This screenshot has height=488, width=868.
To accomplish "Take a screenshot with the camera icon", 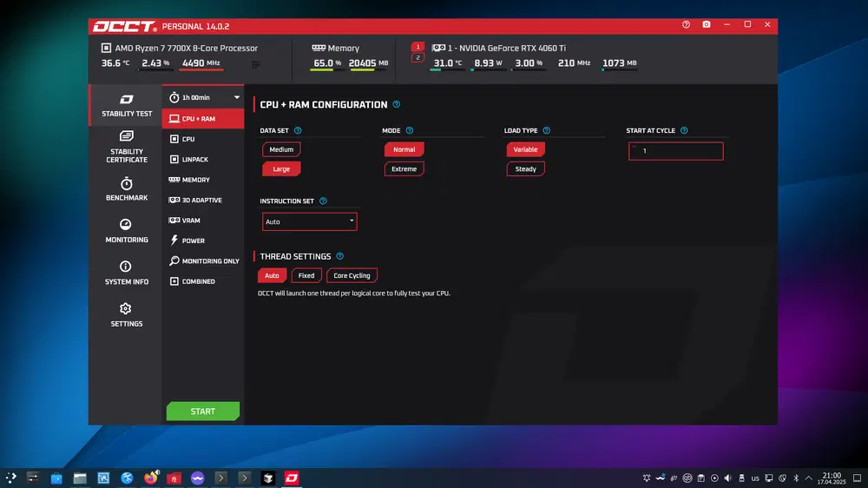I will pos(707,25).
